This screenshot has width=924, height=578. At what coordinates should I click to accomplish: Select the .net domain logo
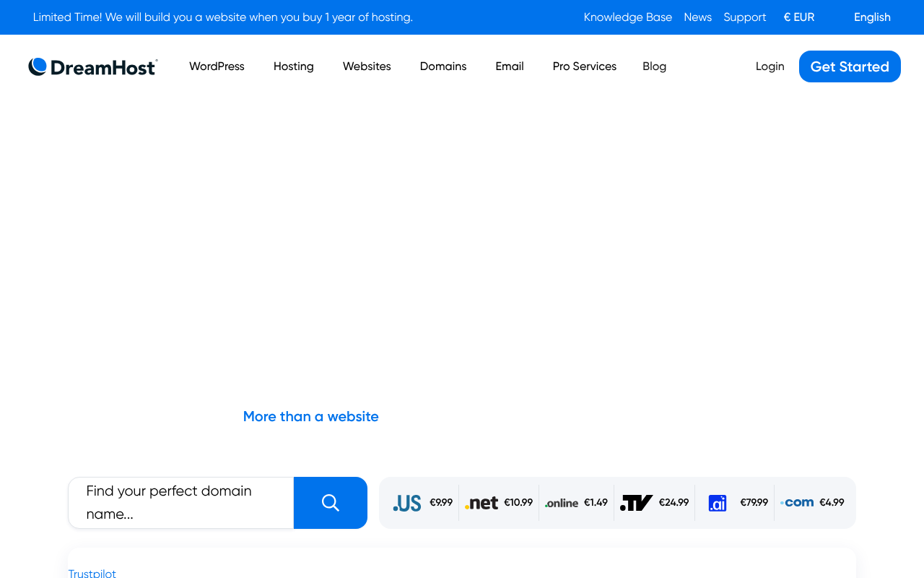[481, 503]
